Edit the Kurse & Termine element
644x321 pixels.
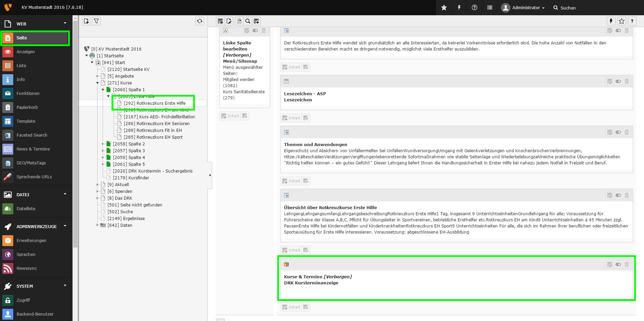pos(610,264)
